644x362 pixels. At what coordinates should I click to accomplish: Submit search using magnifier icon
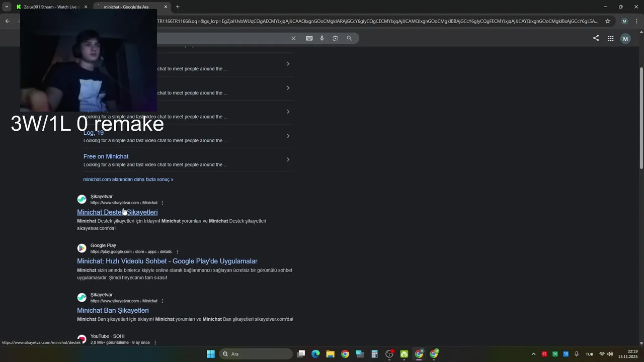coord(349,38)
